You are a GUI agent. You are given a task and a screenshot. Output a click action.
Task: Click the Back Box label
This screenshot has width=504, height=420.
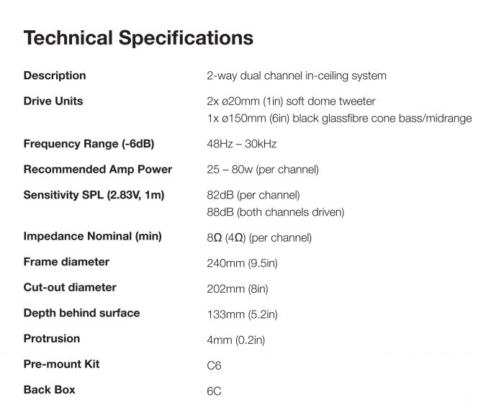click(x=49, y=390)
